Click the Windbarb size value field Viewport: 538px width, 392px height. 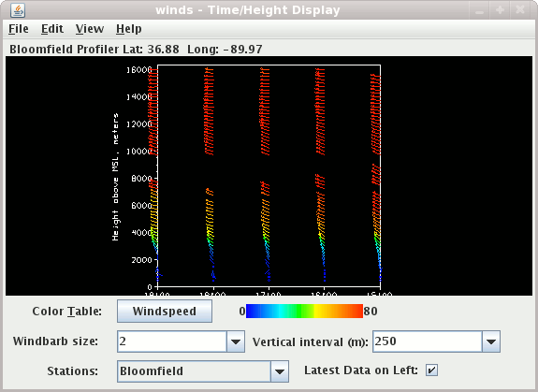(172, 341)
